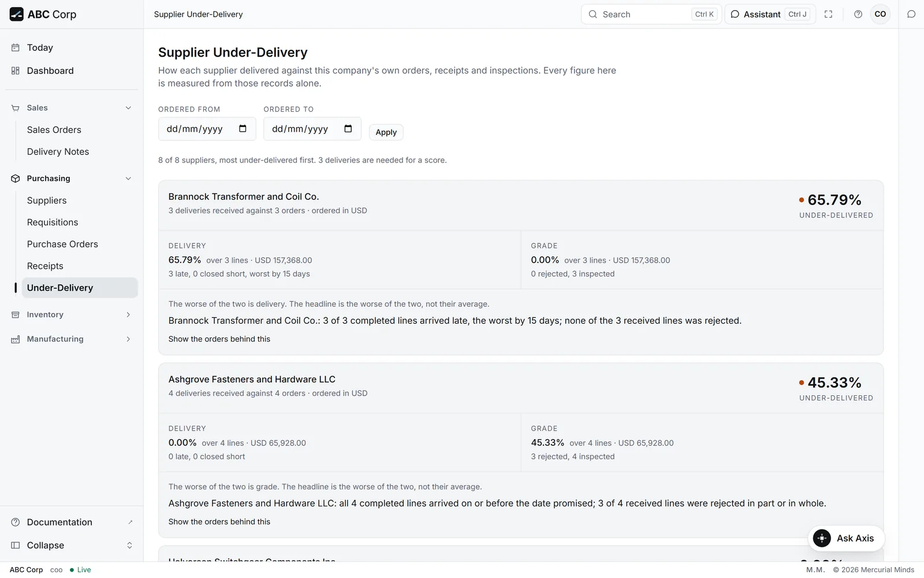Click the ABC Corp logo icon

[x=16, y=14]
